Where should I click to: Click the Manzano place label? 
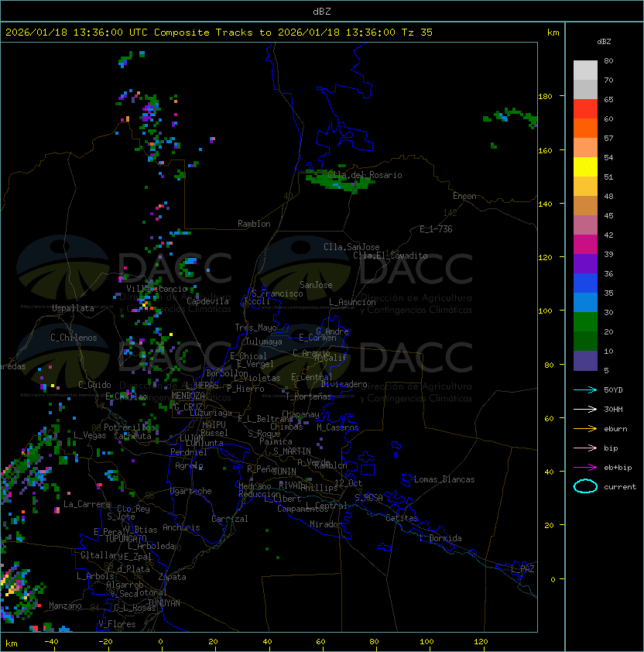(x=65, y=606)
